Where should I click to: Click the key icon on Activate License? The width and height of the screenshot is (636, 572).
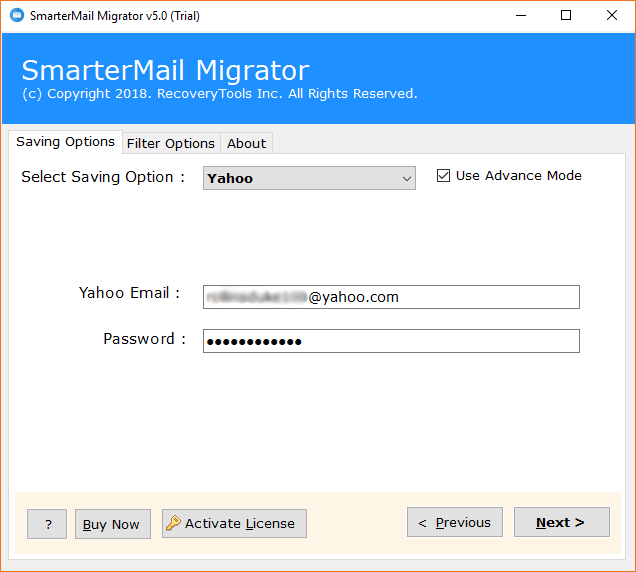tap(173, 523)
